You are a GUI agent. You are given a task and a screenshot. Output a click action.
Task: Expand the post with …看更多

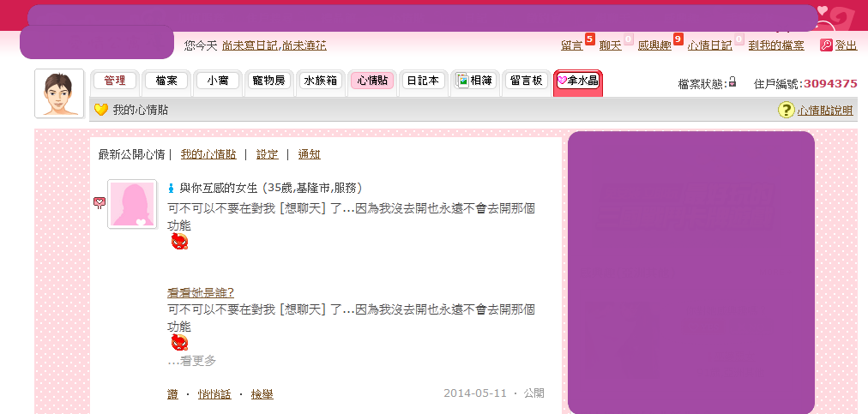point(191,361)
